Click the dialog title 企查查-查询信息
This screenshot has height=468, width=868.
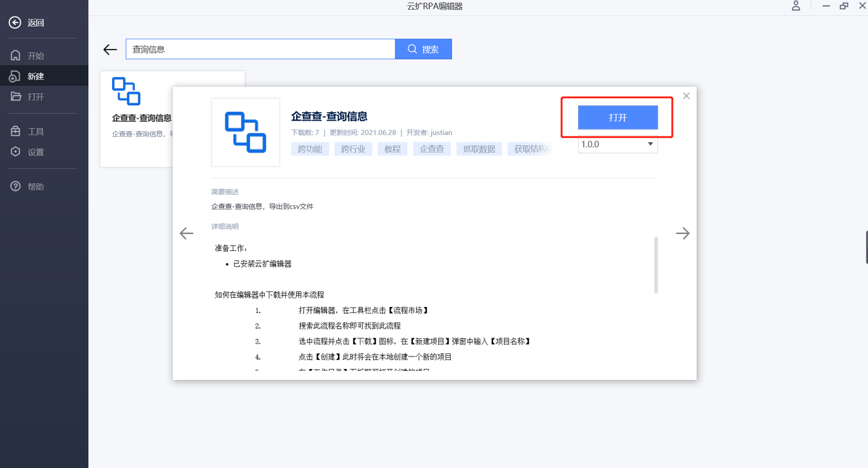point(329,116)
